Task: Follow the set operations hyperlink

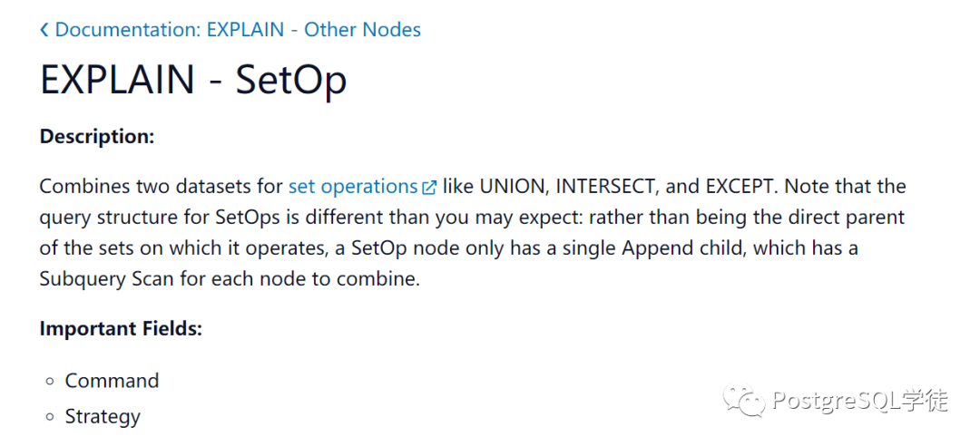Action: [x=352, y=187]
